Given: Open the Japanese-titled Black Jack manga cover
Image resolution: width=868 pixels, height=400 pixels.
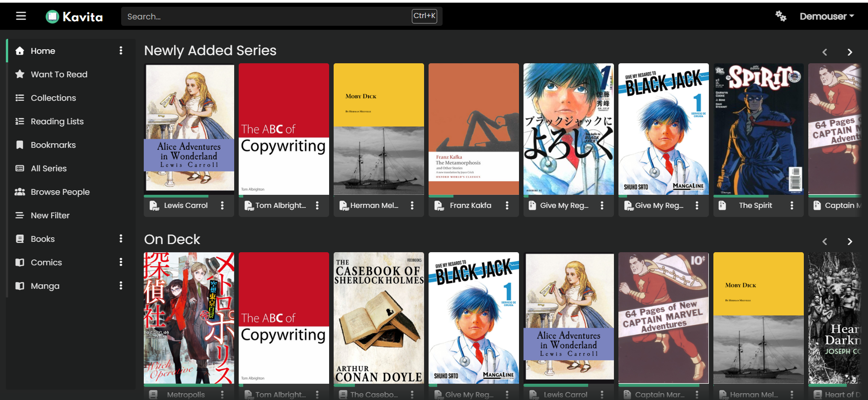Looking at the screenshot, I should tap(569, 129).
